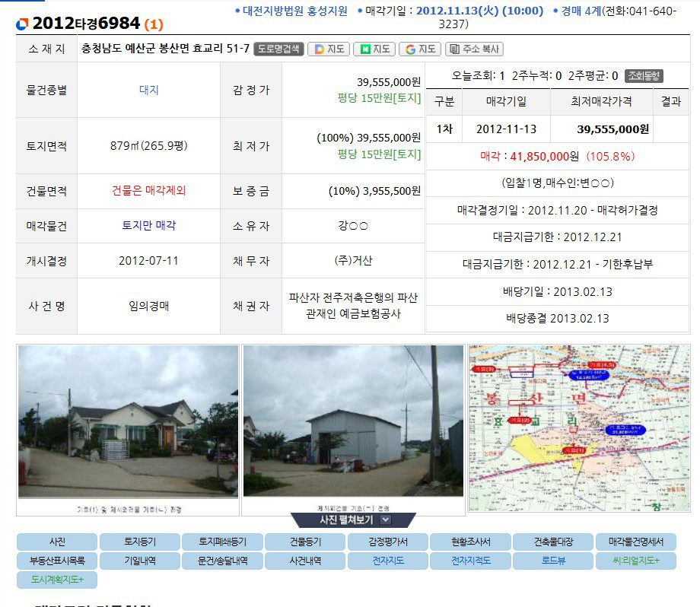Click the 도로명검색 button
This screenshot has height=607, width=700.
pos(278,49)
